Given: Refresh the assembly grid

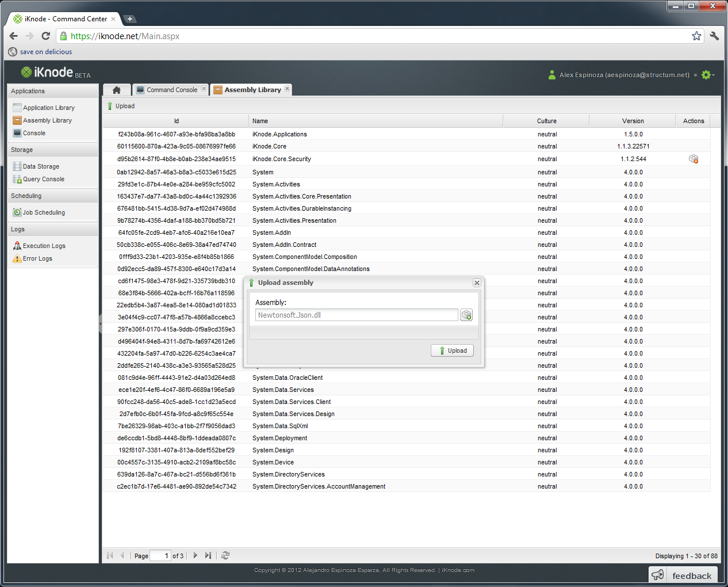Looking at the screenshot, I should [225, 555].
